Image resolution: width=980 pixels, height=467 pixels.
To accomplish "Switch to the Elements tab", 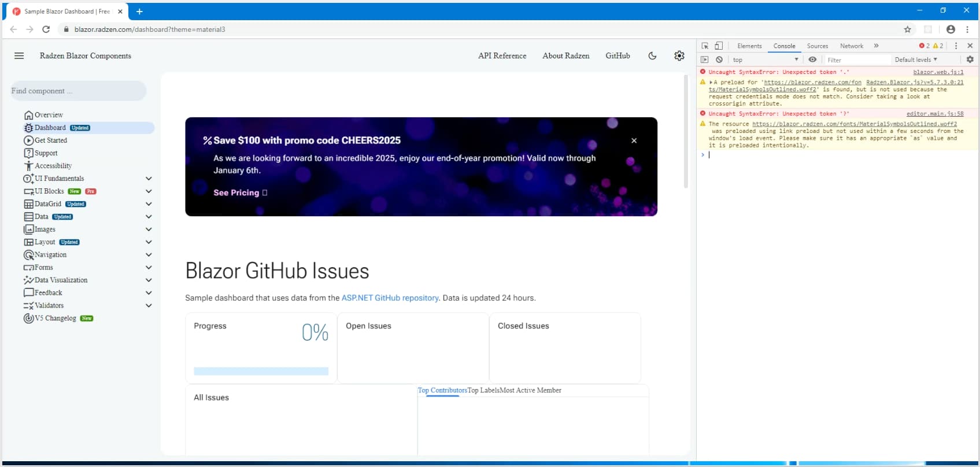I will tap(749, 46).
